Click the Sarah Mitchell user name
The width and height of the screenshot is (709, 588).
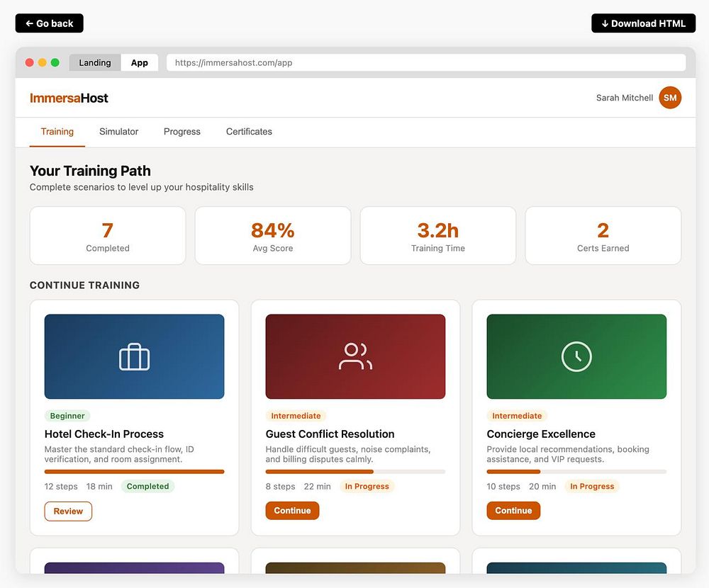[x=625, y=98]
